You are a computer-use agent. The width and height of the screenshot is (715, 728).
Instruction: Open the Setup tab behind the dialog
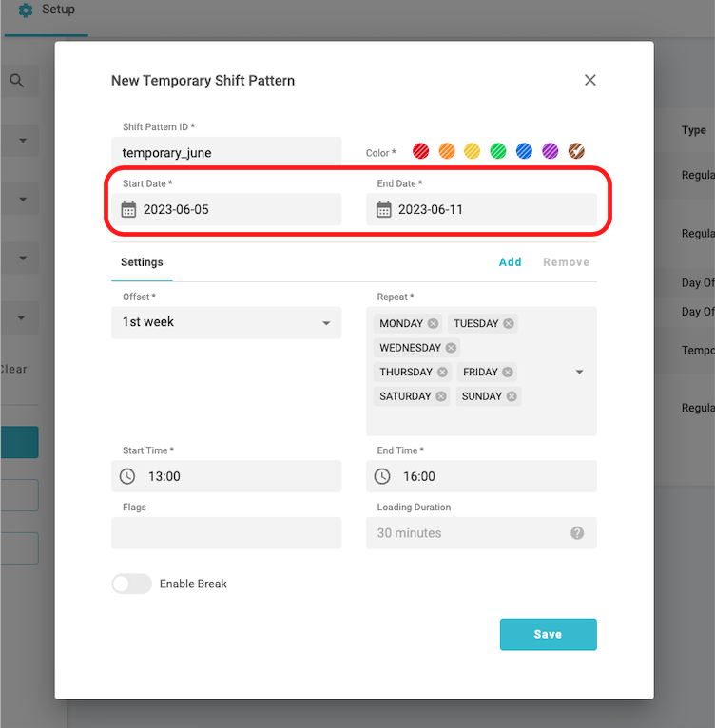coord(48,10)
